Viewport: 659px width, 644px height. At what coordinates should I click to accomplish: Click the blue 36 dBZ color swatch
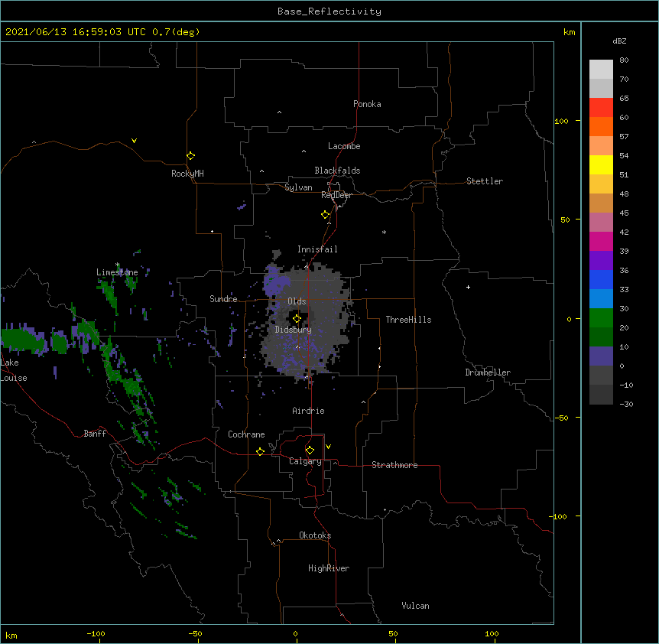[x=601, y=279]
